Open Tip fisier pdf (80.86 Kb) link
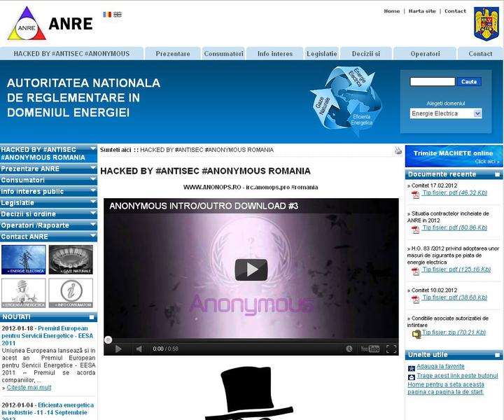Screen dimensions: 504x420 (454, 227)
